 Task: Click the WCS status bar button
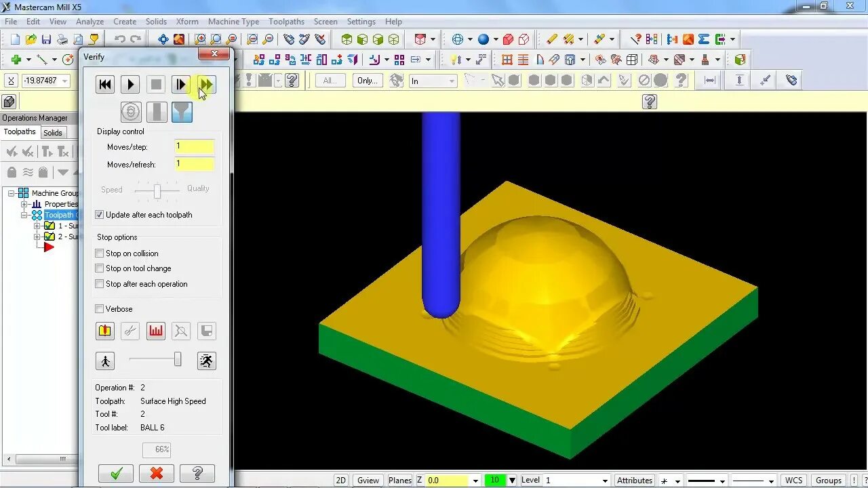(x=793, y=481)
